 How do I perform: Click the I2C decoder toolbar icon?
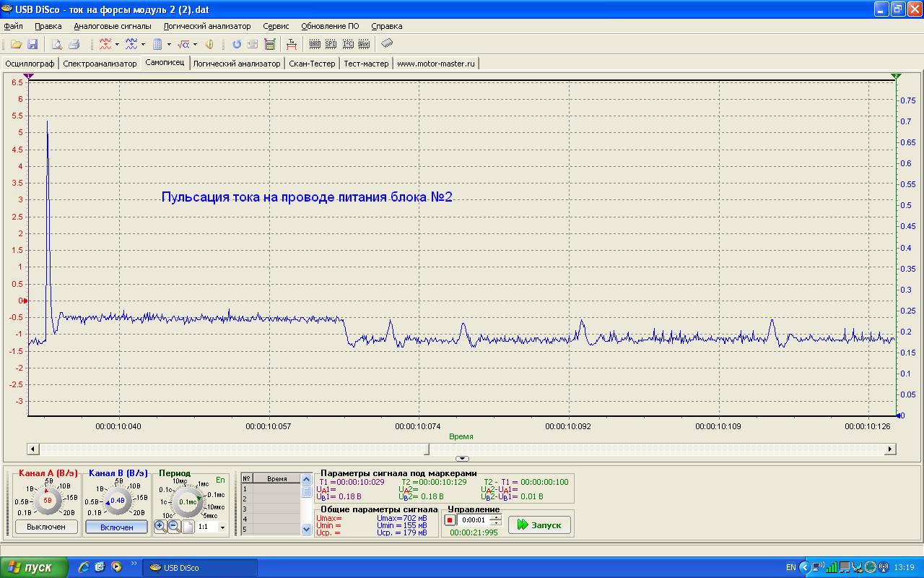click(348, 44)
